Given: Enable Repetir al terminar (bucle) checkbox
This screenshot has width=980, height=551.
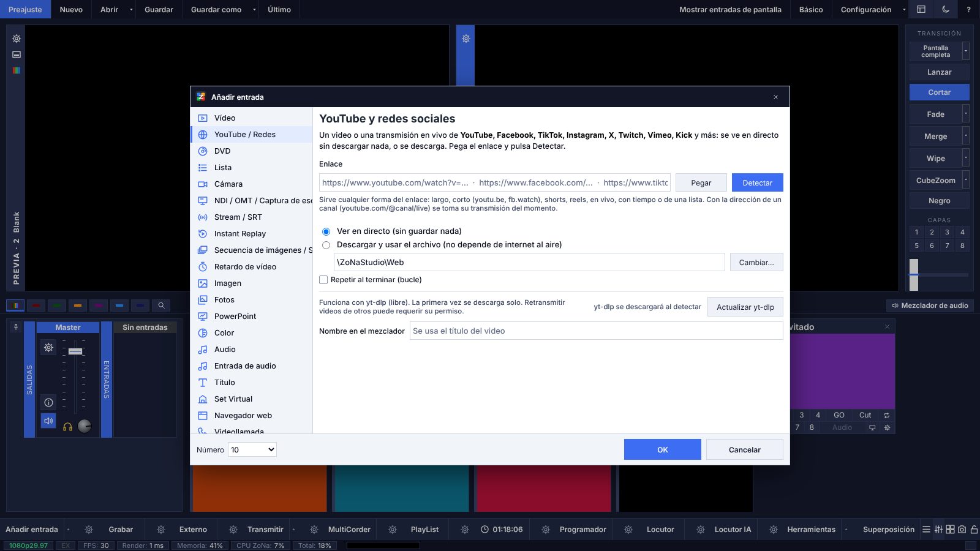Looking at the screenshot, I should click(x=323, y=280).
